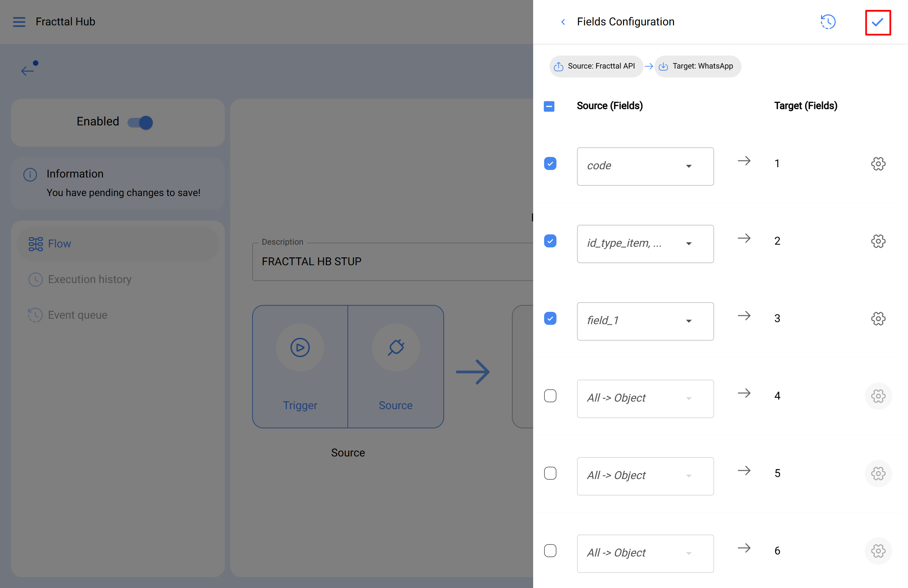Open Execution history in sidebar
Image resolution: width=908 pixels, height=588 pixels.
coord(89,279)
